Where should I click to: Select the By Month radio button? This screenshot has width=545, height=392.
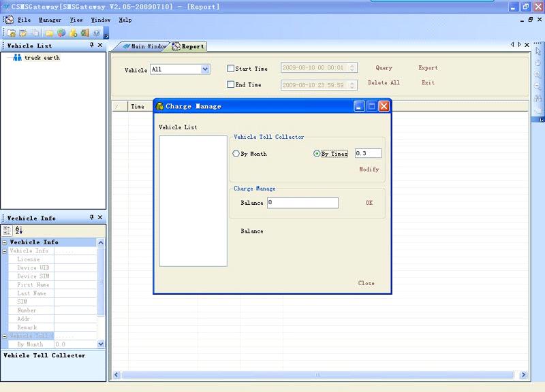(236, 154)
